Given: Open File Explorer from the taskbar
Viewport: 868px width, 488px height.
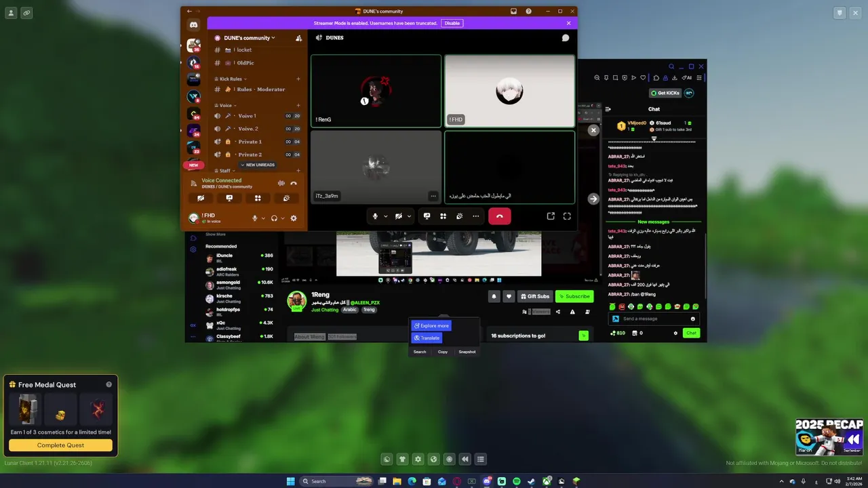Looking at the screenshot, I should point(397,481).
